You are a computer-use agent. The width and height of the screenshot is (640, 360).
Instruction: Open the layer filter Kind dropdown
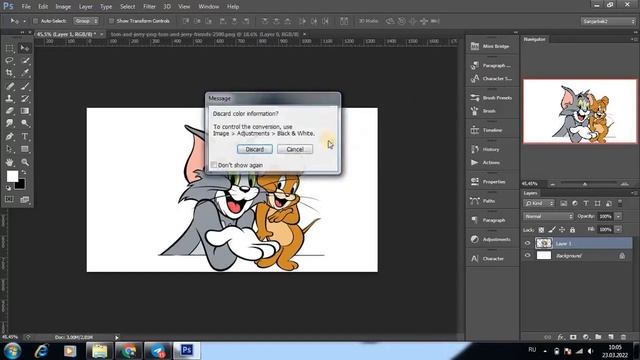pos(539,203)
